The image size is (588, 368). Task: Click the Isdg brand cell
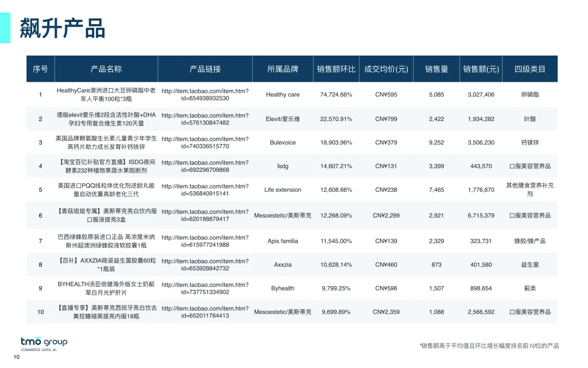pos(283,166)
